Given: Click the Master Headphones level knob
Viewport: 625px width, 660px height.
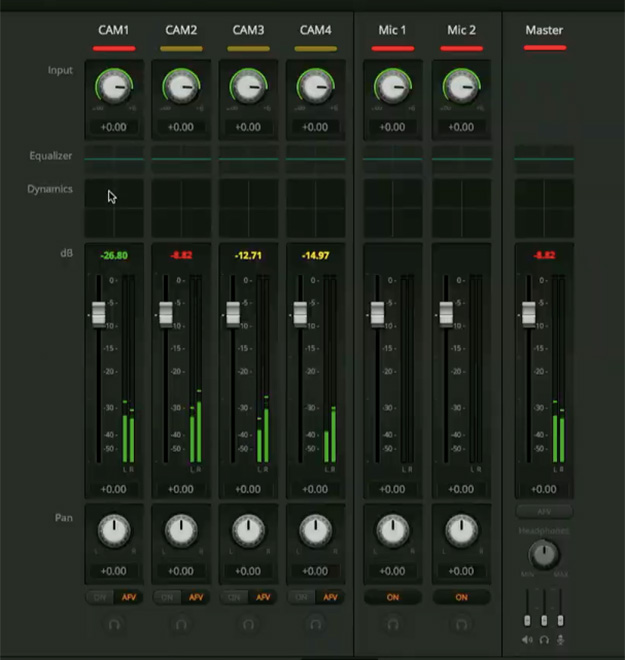Looking at the screenshot, I should [544, 554].
